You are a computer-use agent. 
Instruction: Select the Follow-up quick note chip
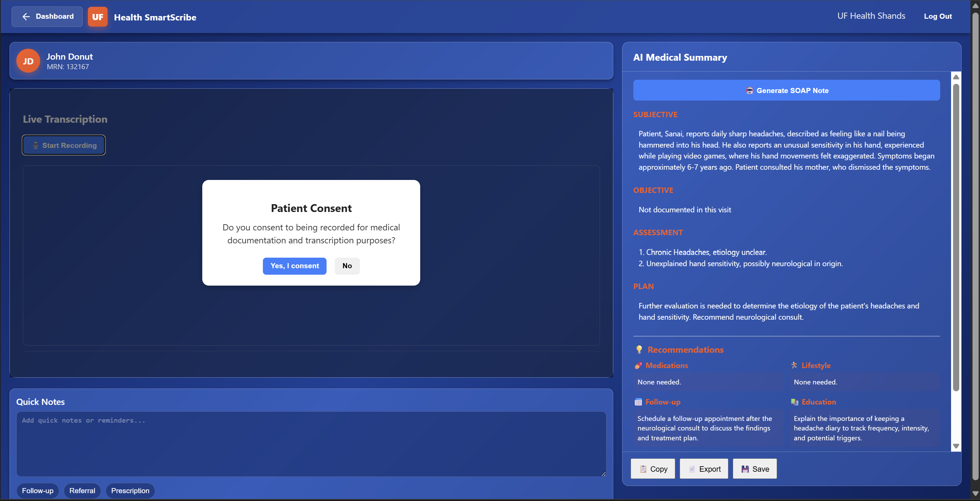[x=38, y=490]
